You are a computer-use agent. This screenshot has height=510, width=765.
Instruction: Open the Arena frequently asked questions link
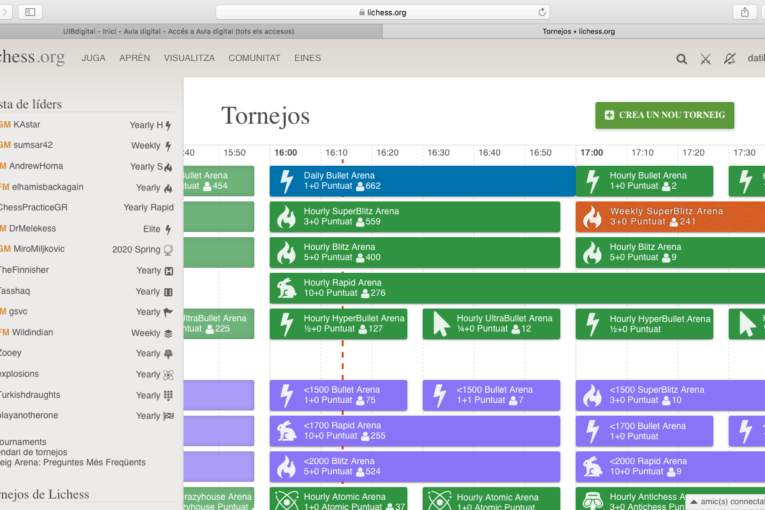73,463
